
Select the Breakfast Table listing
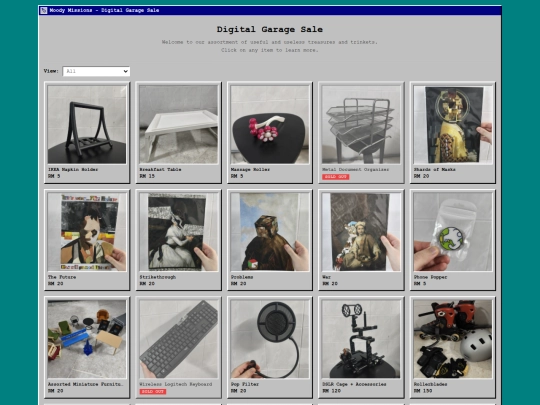pyautogui.click(x=178, y=133)
